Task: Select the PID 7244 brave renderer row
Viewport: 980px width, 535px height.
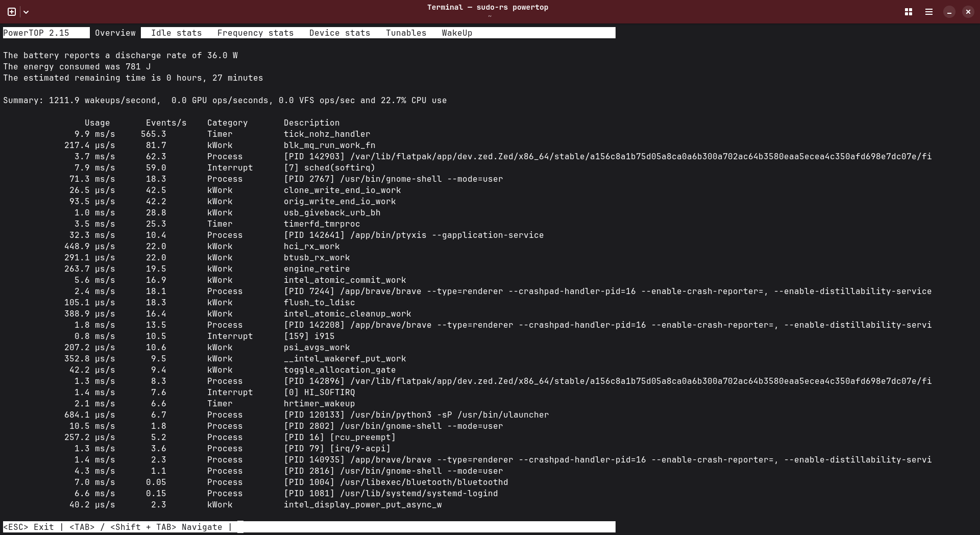Action: 503,291
